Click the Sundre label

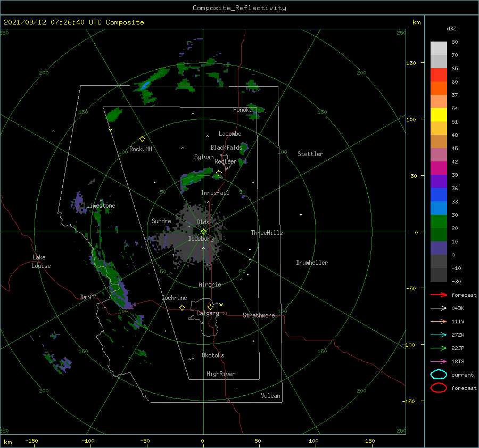click(x=161, y=221)
